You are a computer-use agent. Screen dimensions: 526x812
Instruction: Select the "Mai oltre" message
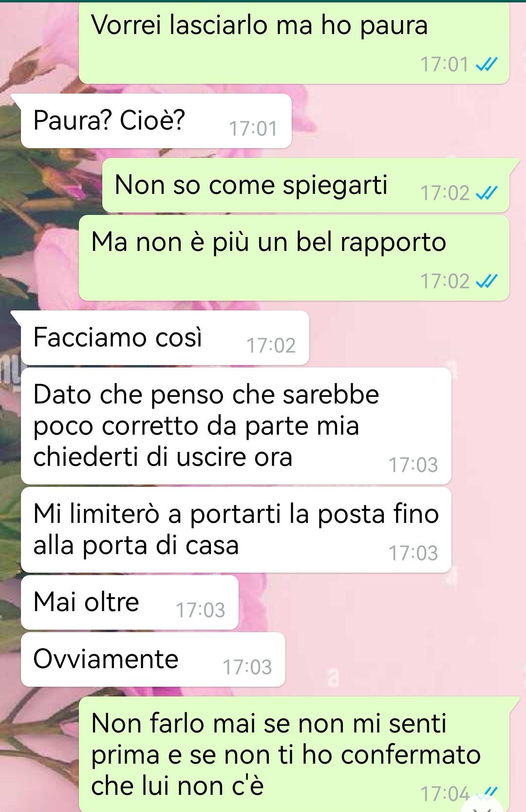click(x=130, y=602)
